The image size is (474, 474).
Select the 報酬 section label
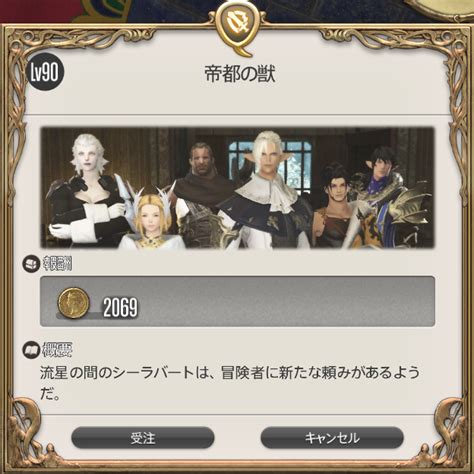point(57,264)
